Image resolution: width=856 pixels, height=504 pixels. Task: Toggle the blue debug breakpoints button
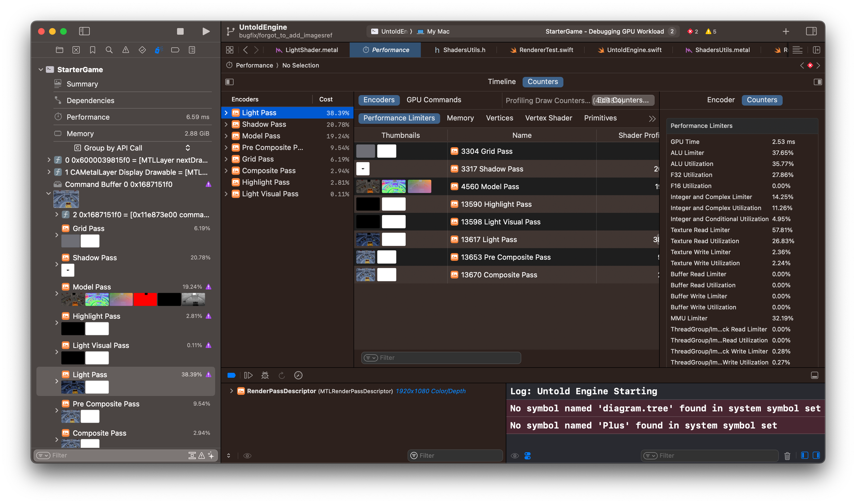[x=231, y=375]
